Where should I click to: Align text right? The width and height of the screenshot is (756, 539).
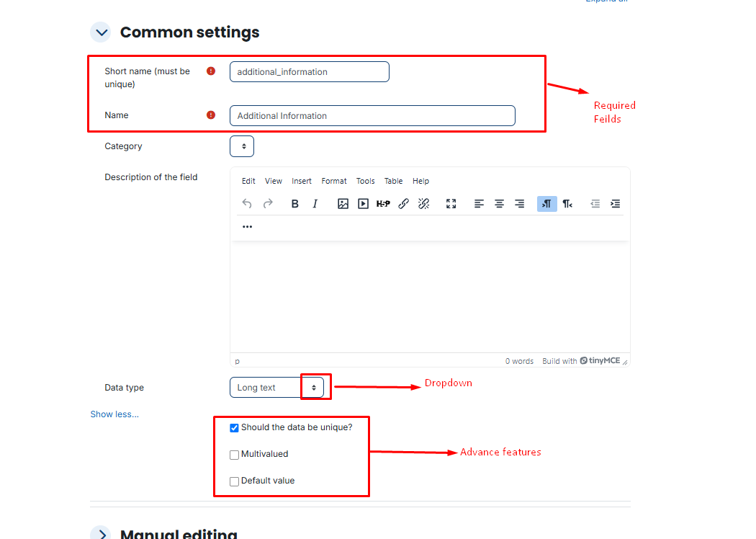point(519,204)
